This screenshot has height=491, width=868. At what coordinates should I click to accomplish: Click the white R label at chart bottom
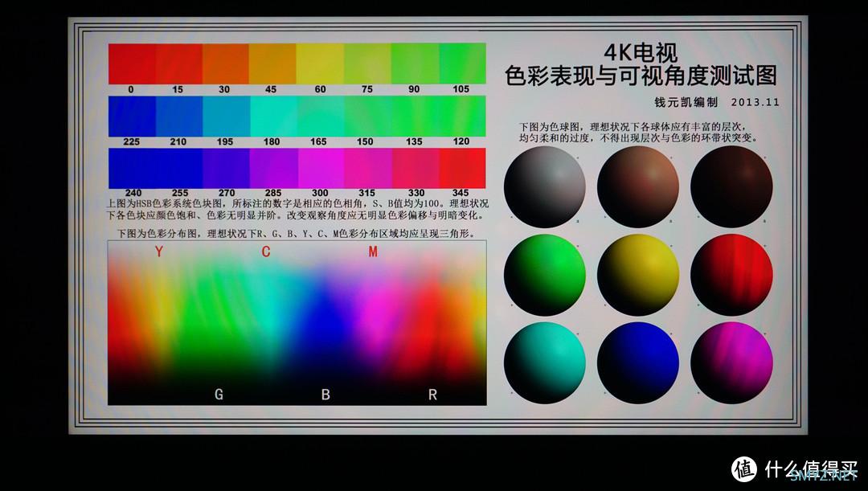432,395
